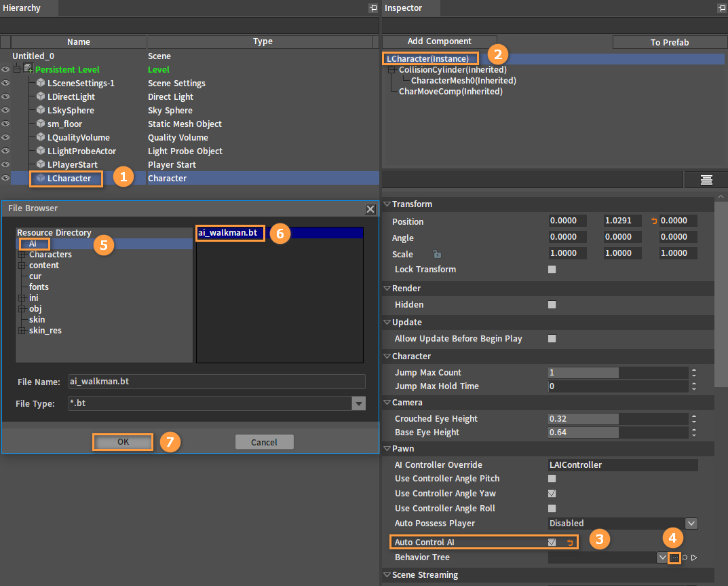
Task: Open the Behavior Tree dropdown arrow
Action: (x=663, y=557)
